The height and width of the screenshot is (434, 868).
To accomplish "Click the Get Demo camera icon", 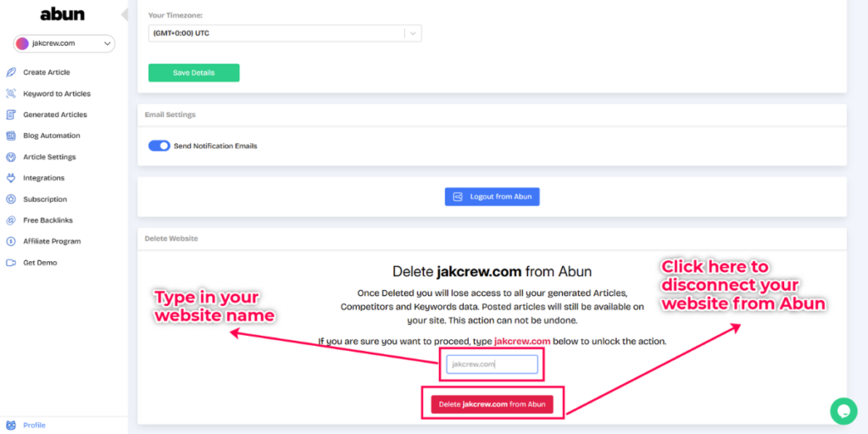I will [10, 263].
